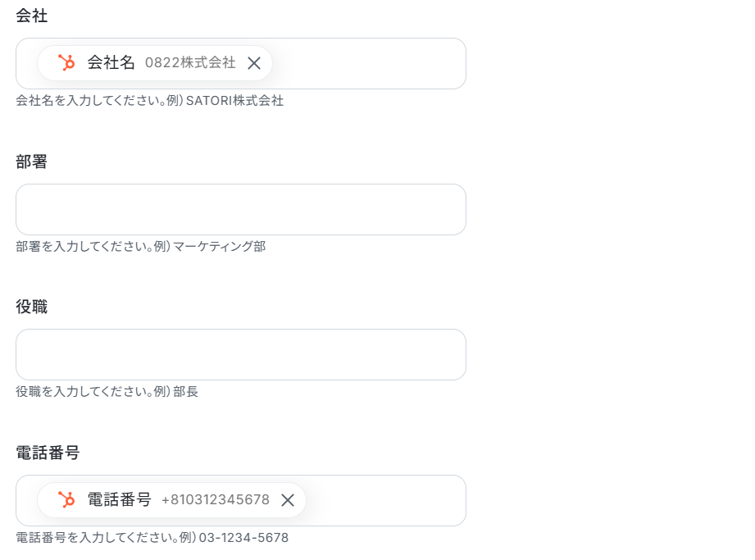Select the 会社名 chip label text
755x560 pixels.
[x=111, y=62]
